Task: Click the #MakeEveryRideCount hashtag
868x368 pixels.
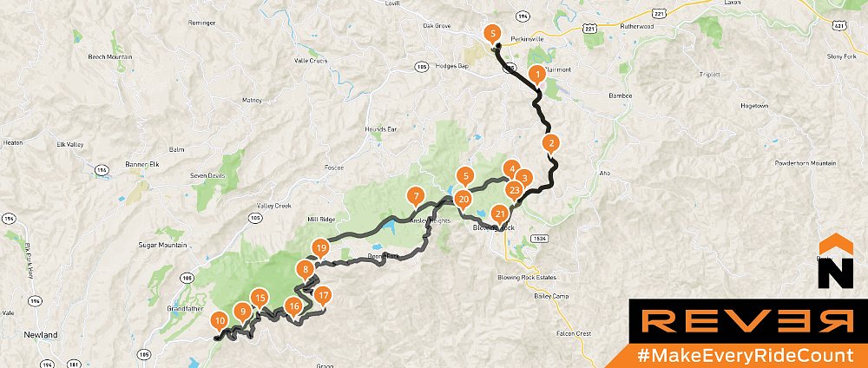Action: pyautogui.click(x=745, y=355)
